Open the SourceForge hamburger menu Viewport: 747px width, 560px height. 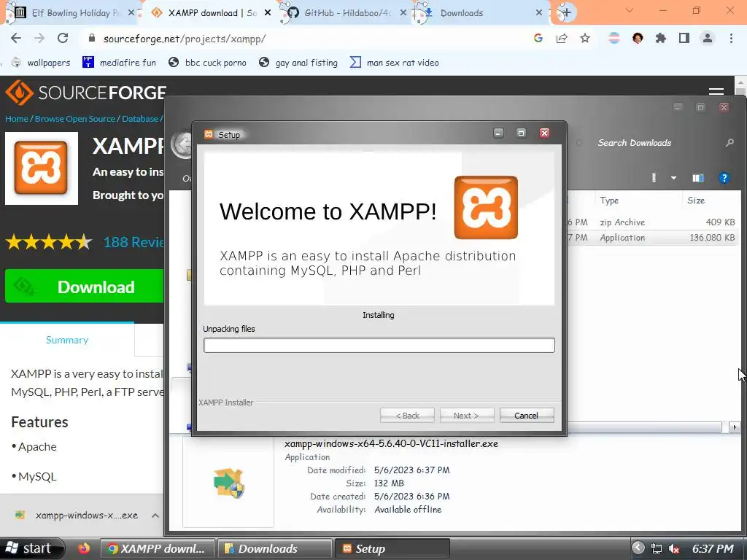click(716, 90)
